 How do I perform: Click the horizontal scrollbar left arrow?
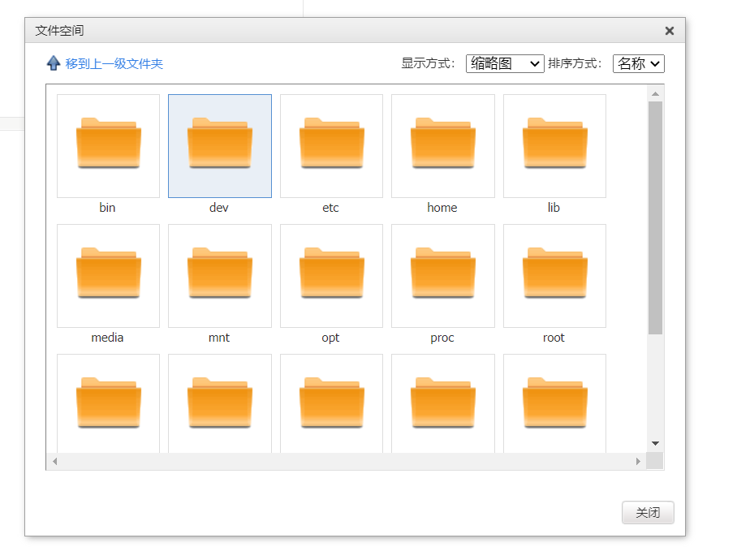click(x=55, y=461)
